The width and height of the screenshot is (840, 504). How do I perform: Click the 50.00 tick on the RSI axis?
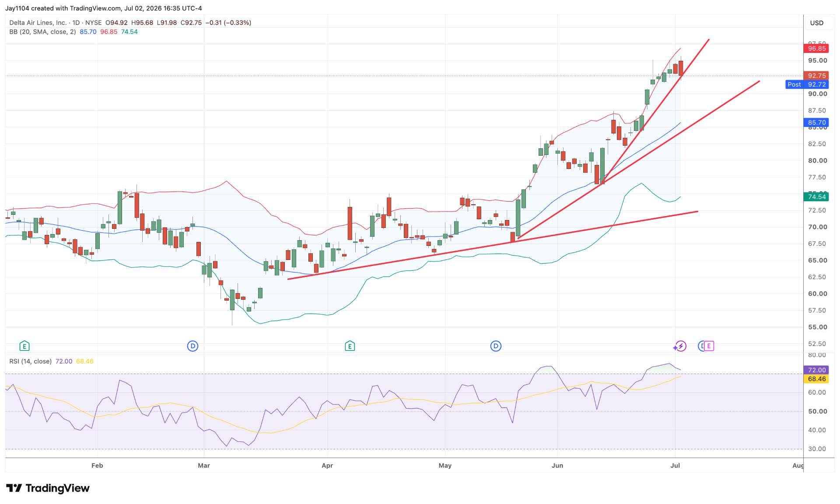[817, 411]
